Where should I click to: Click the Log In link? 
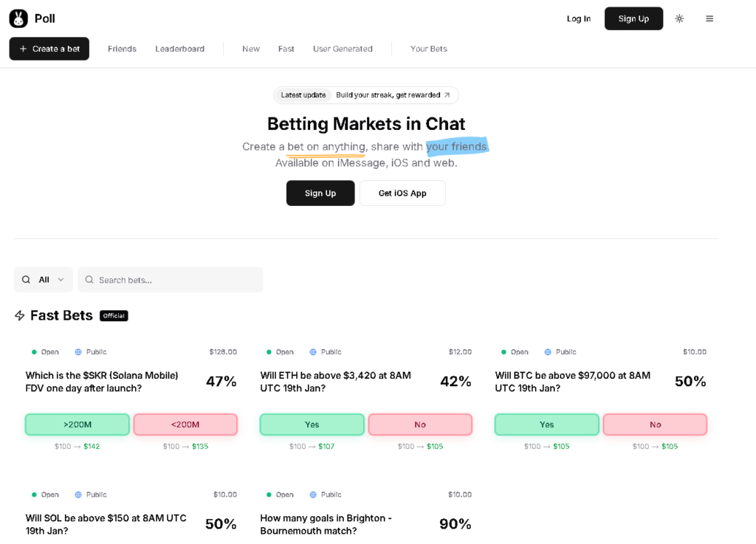(x=578, y=18)
